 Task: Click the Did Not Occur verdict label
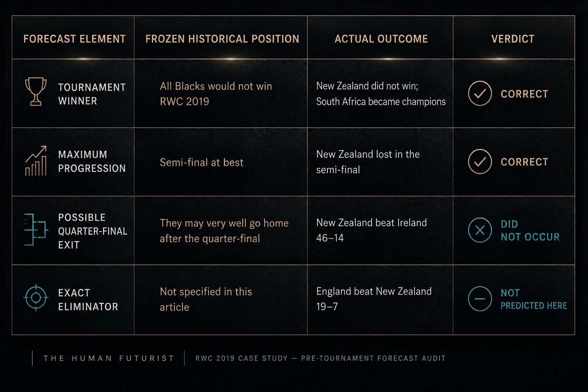(x=530, y=230)
